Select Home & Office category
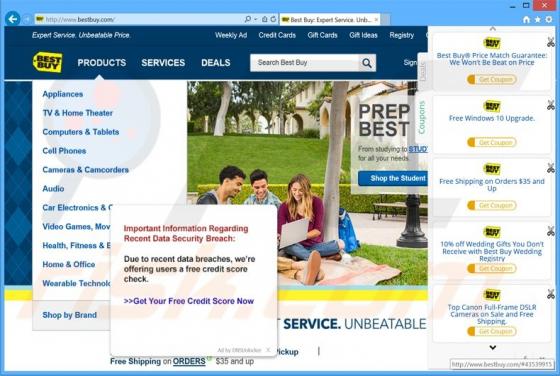Image resolution: width=560 pixels, height=376 pixels. coord(69,264)
